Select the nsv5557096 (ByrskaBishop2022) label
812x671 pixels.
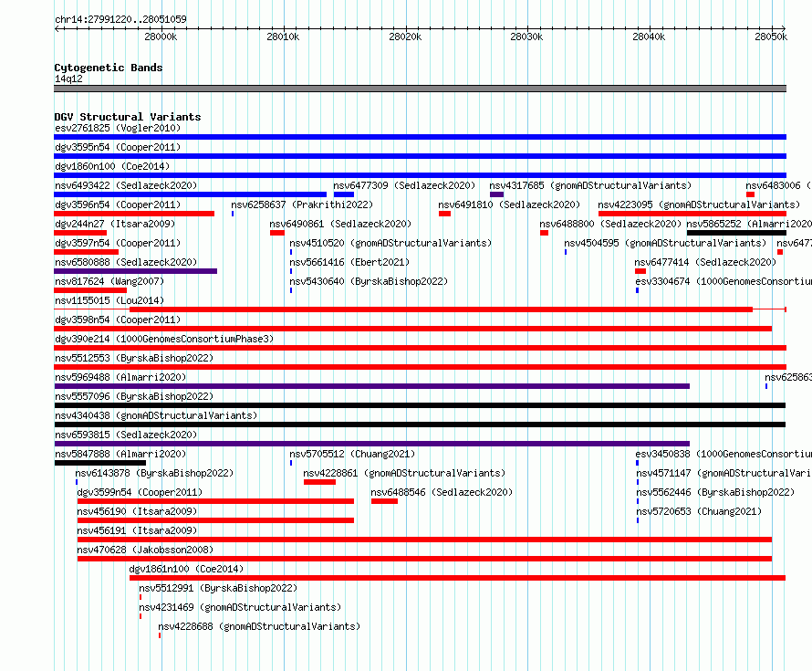point(134,396)
